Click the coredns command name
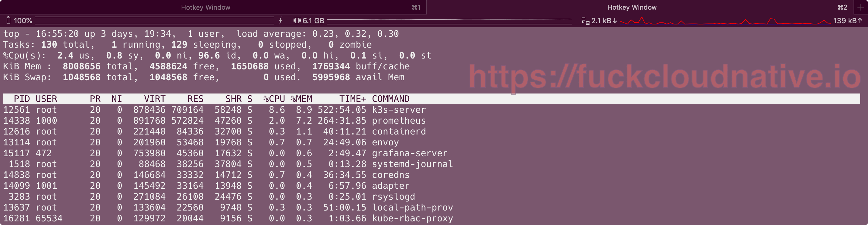Screen dimensions: 868x225 [x=391, y=175]
